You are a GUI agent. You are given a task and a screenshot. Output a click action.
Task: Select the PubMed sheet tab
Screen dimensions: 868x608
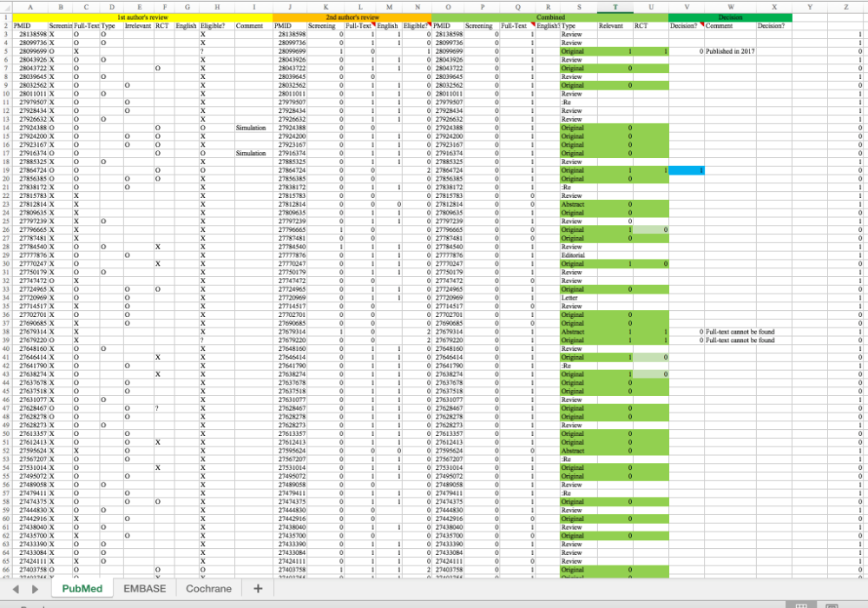[82, 588]
